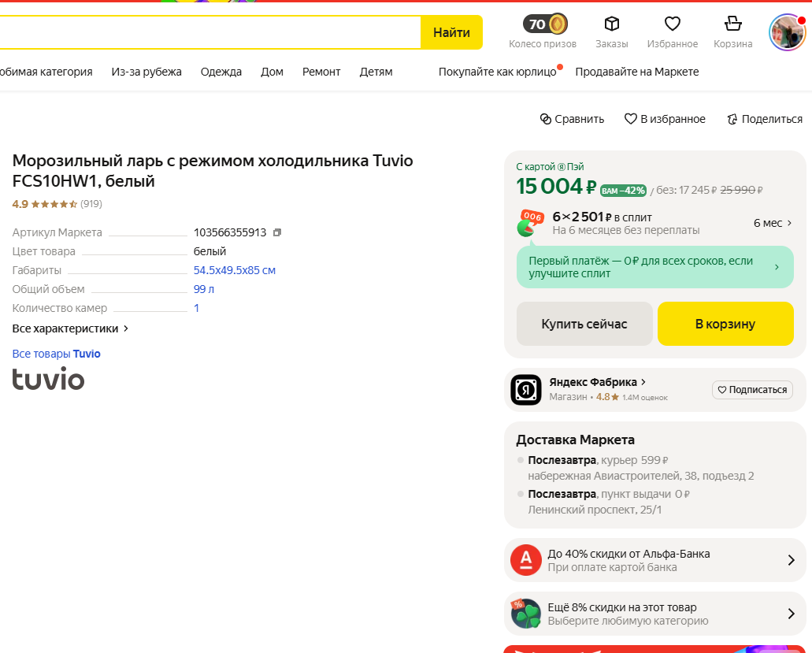Open Избранное heart icon in header
This screenshot has height=653, width=812.
click(672, 24)
